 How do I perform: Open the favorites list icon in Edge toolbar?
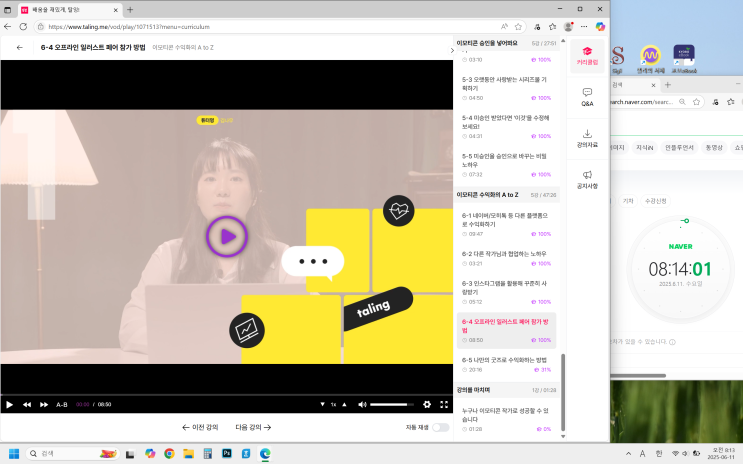tap(553, 27)
